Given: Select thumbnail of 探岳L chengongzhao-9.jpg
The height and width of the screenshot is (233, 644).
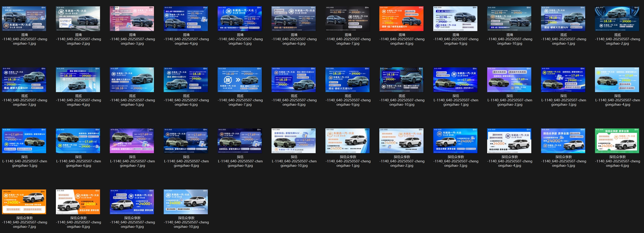Looking at the screenshot, I should (240, 141).
